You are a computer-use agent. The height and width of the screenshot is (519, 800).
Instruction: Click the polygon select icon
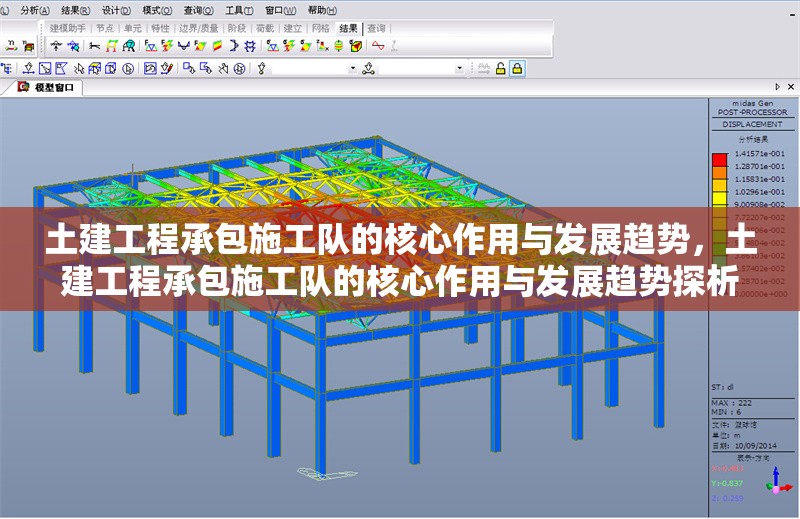(x=61, y=68)
